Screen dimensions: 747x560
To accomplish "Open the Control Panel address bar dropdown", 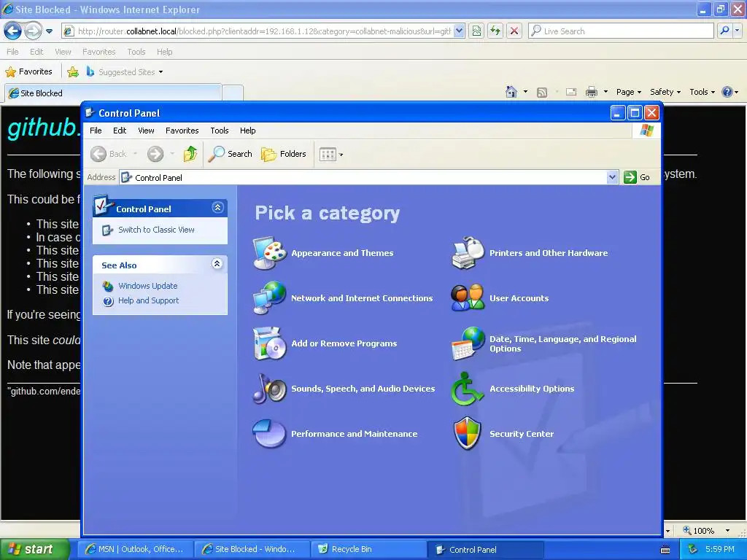I will tap(613, 177).
